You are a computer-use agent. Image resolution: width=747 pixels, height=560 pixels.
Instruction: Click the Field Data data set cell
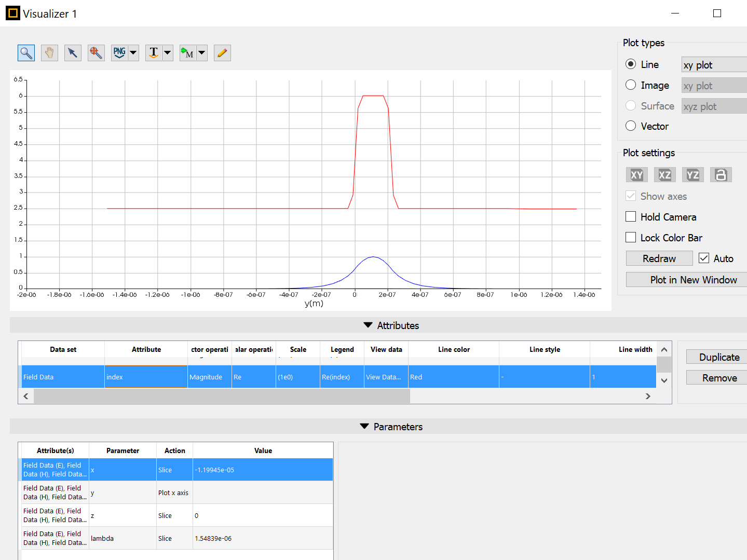click(x=63, y=377)
